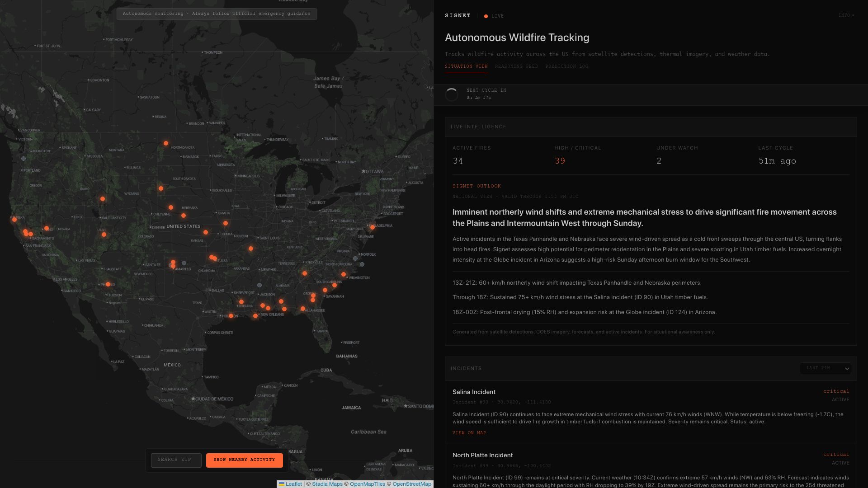Click the Salina Incident title
This screenshot has width=868, height=488.
474,392
